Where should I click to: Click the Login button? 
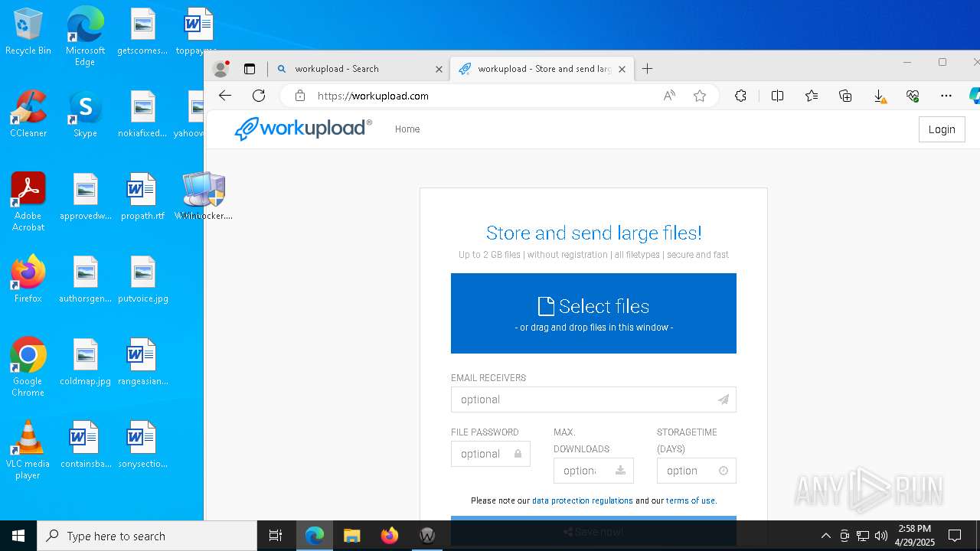(942, 129)
